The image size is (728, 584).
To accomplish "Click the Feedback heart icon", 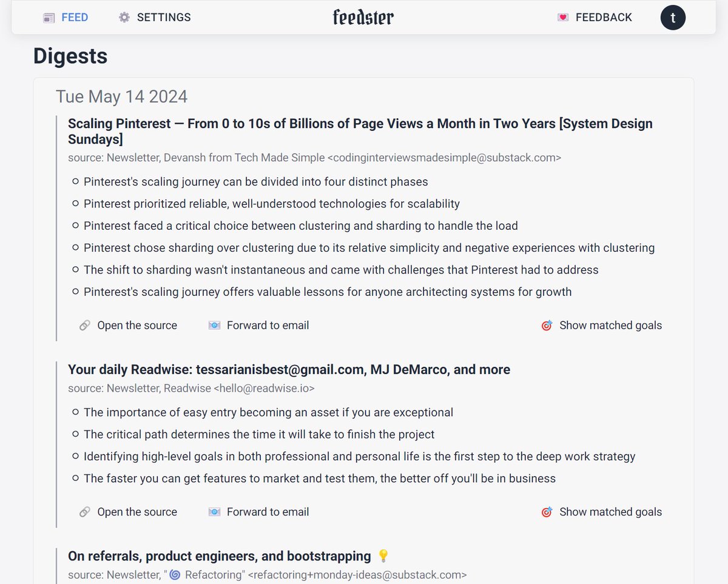I will (563, 18).
